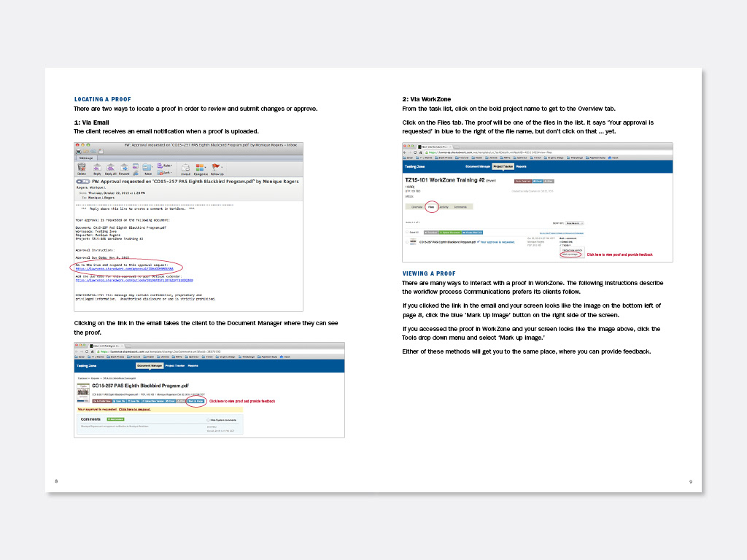Click the print icon in the email title toolbar
The image size is (747, 560).
pyautogui.click(x=79, y=152)
